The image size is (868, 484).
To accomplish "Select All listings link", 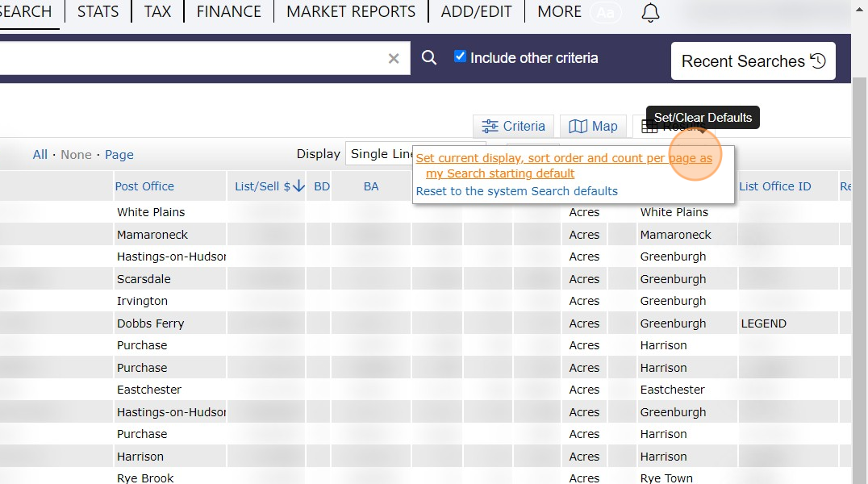I will tap(40, 155).
